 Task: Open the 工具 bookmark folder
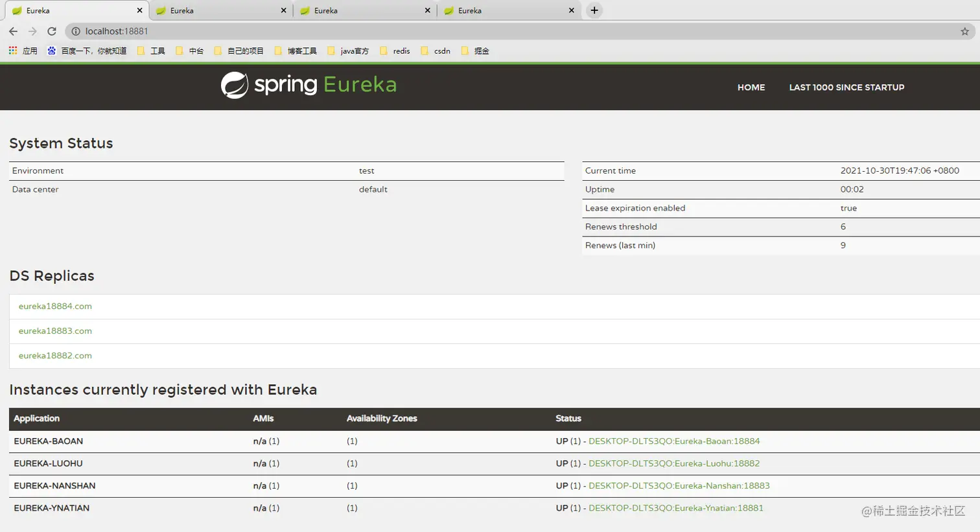[151, 51]
